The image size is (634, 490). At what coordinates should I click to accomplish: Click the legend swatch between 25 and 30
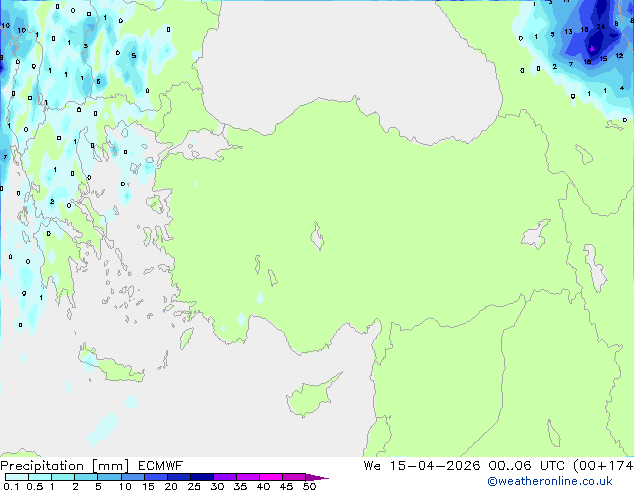pyautogui.click(x=201, y=477)
